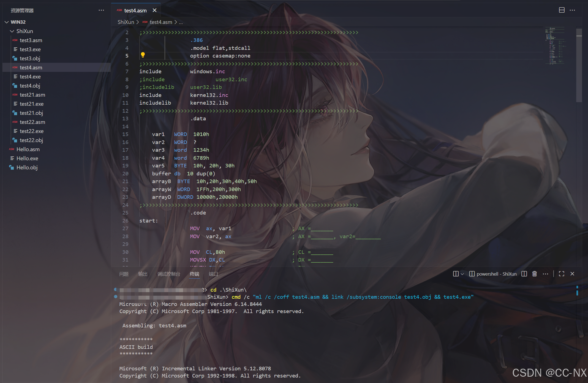Open test21.obj file
The height and width of the screenshot is (383, 588).
coord(56,113)
